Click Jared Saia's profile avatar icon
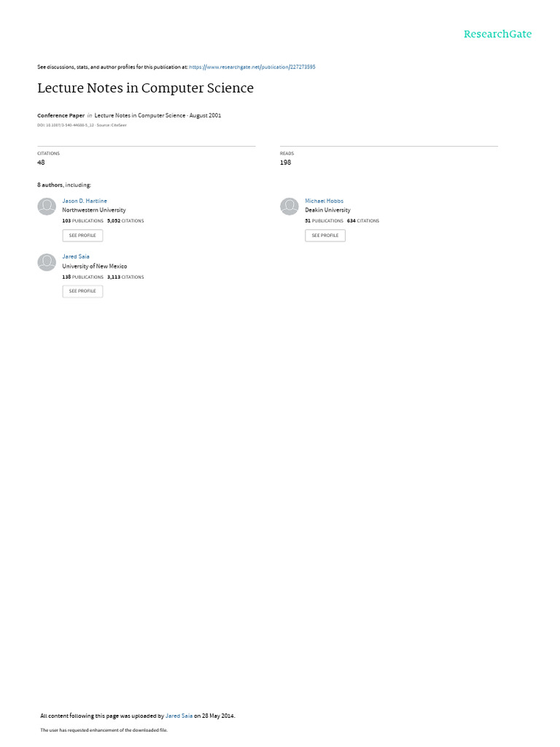This screenshot has width=560, height=747. click(47, 262)
